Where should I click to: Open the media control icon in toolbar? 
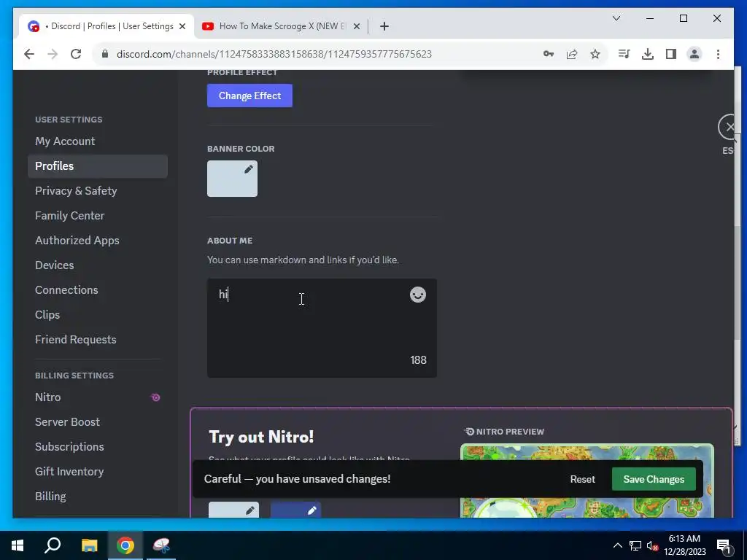[x=624, y=54]
